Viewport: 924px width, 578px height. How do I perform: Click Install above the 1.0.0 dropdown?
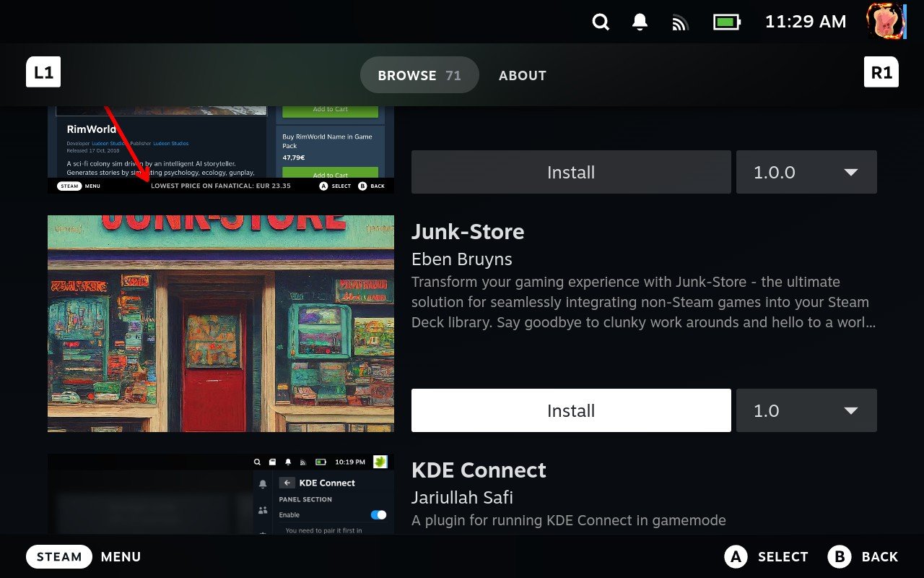click(x=570, y=172)
